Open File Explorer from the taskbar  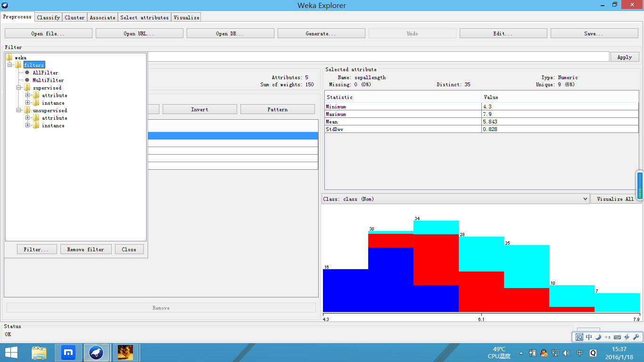39,353
